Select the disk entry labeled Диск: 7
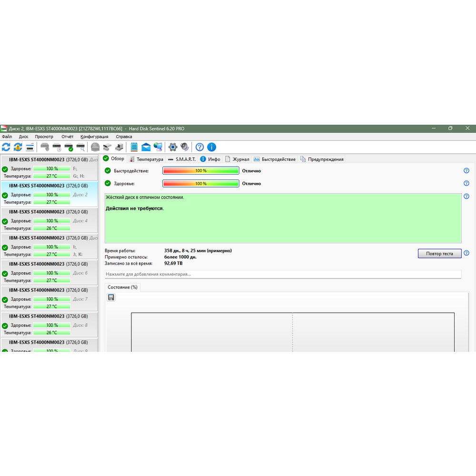Image resolution: width=476 pixels, height=476 pixels. pos(49,298)
